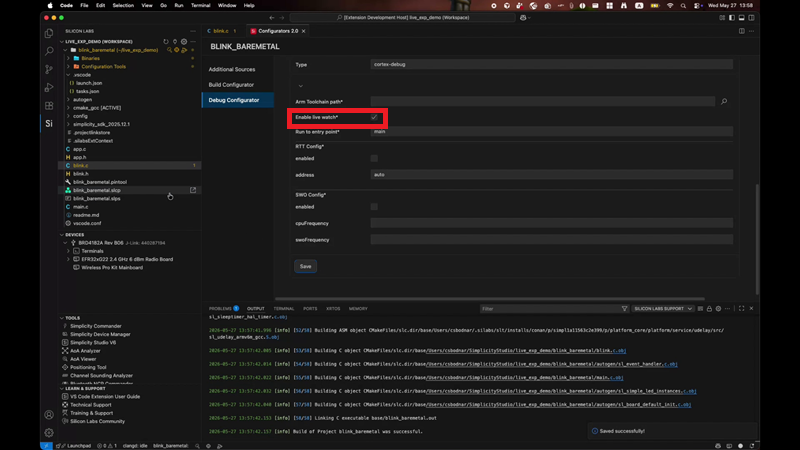Click the search icon on blink_baremetal project row
The width and height of the screenshot is (800, 450).
[169, 50]
